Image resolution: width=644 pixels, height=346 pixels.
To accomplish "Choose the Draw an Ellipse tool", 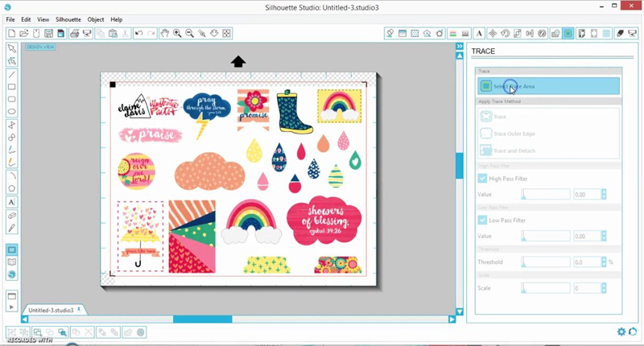I will (11, 111).
